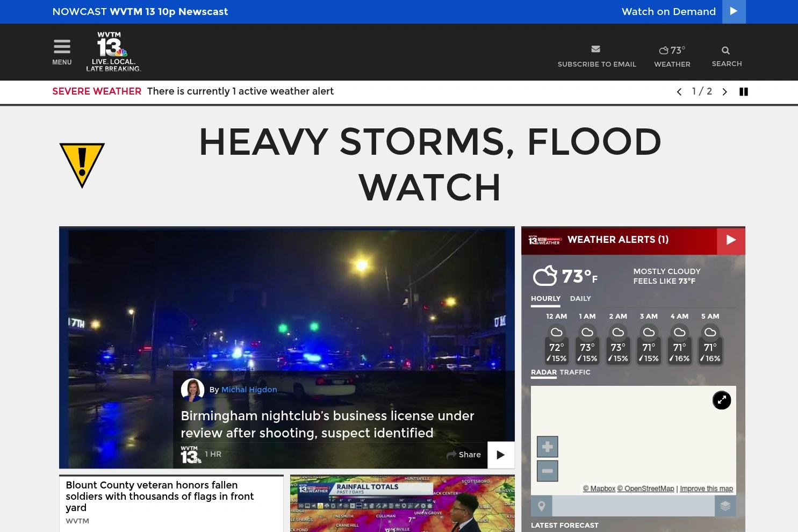
Task: Select the 5 AM hourly forecast
Action: tap(710, 339)
